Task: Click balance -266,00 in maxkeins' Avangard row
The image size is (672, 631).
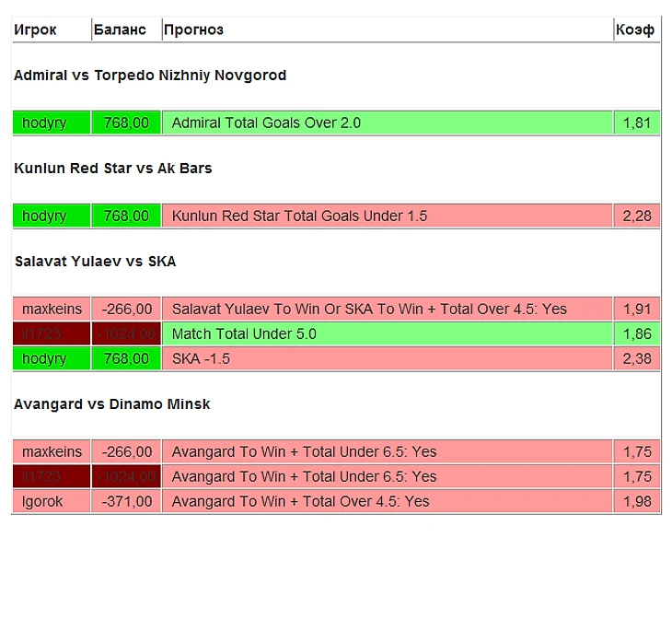Action: point(126,451)
